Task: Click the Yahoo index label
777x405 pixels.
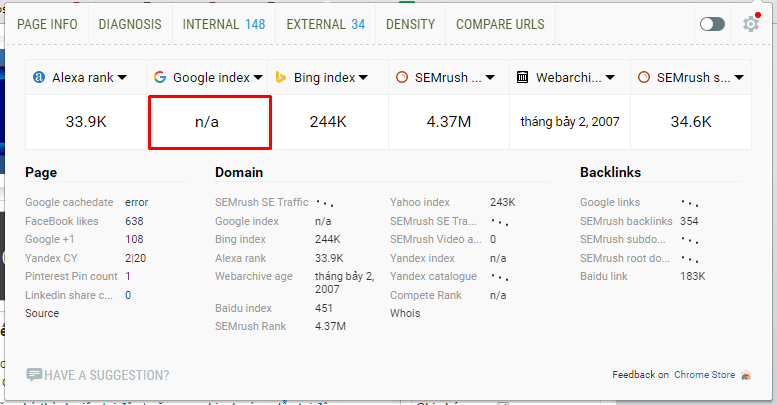Action: (x=420, y=202)
